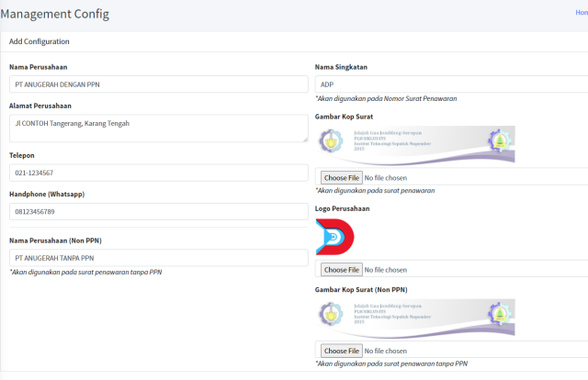Click into the Handphone (Whatsapp) field

pos(158,212)
